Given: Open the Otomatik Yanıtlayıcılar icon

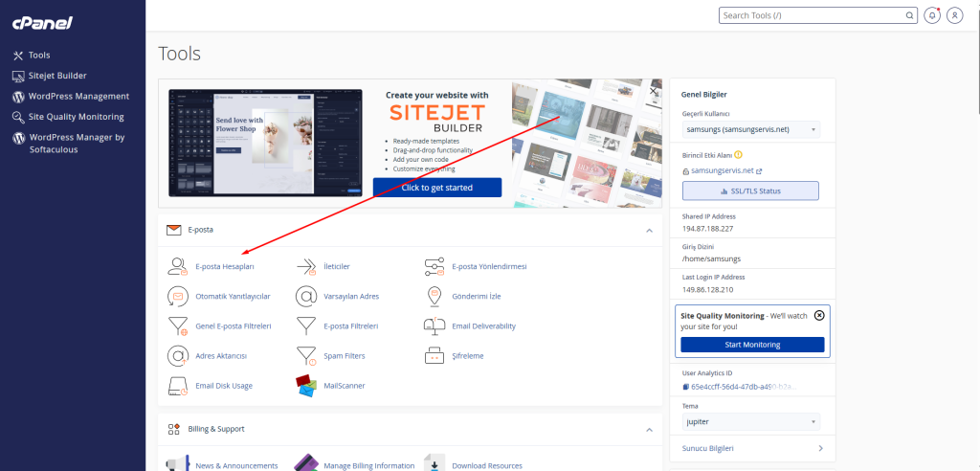Looking at the screenshot, I should [x=178, y=297].
